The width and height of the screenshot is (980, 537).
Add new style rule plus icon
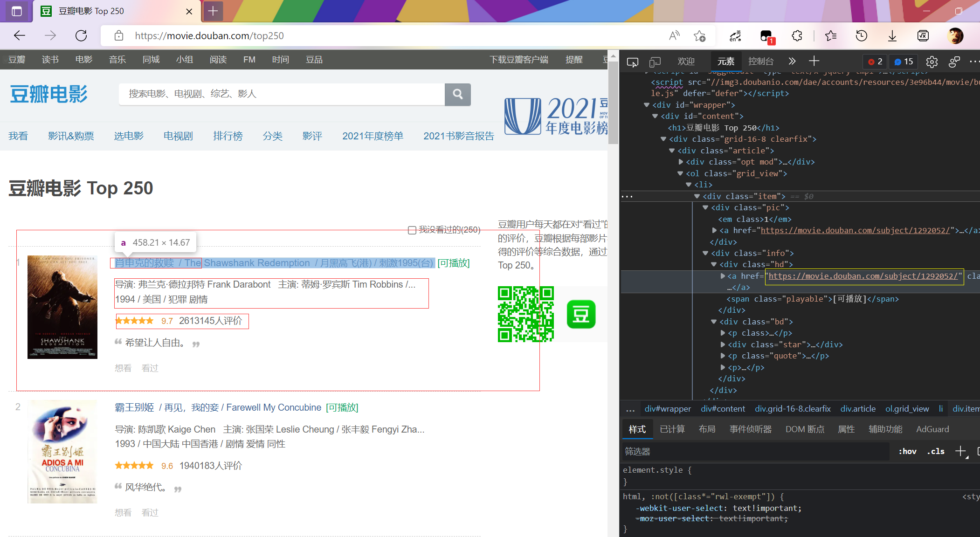961,451
